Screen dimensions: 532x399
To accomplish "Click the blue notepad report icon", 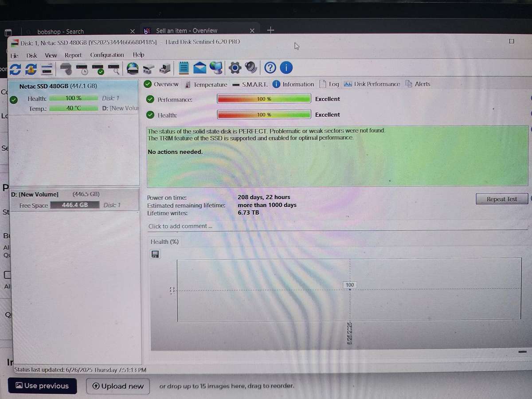I will 184,68.
